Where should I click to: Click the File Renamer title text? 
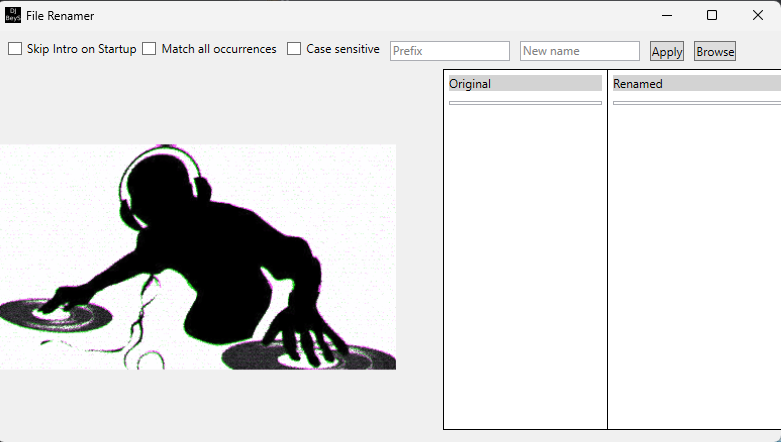tap(60, 16)
